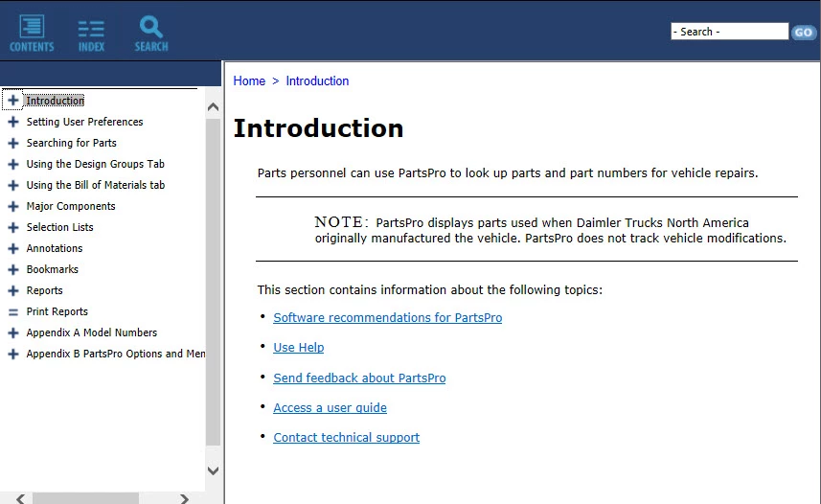
Task: Open Contact technical support link
Action: click(x=346, y=438)
